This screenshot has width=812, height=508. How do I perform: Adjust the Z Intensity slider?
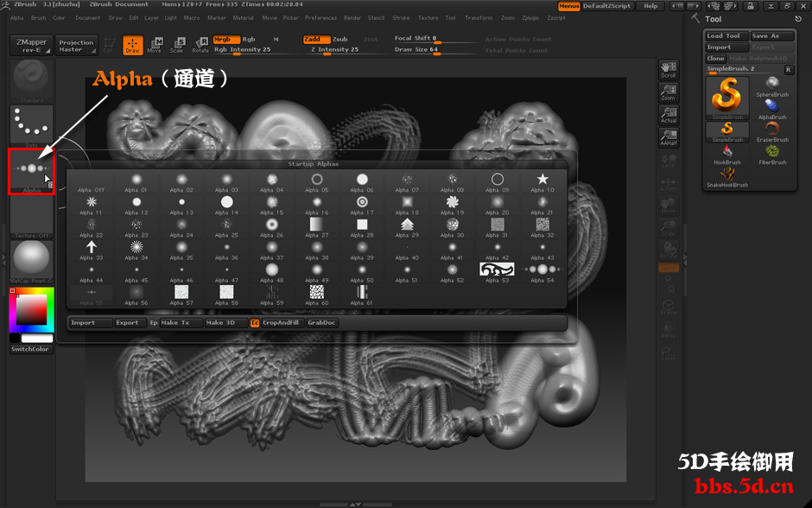(346, 50)
